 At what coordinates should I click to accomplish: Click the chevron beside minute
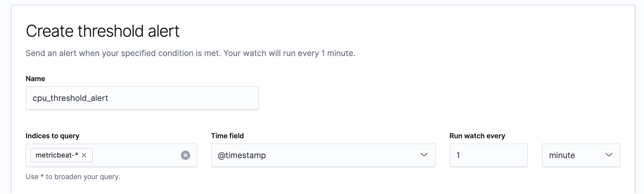(610, 155)
